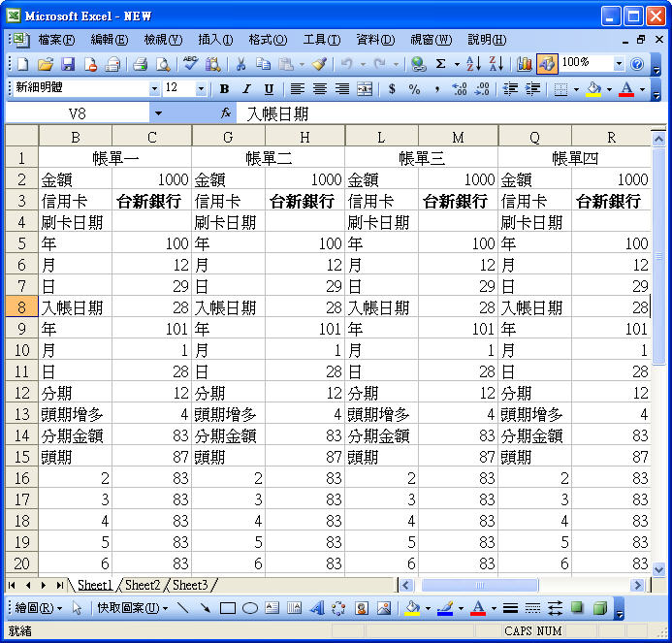Increase decimal places icon

tap(460, 89)
